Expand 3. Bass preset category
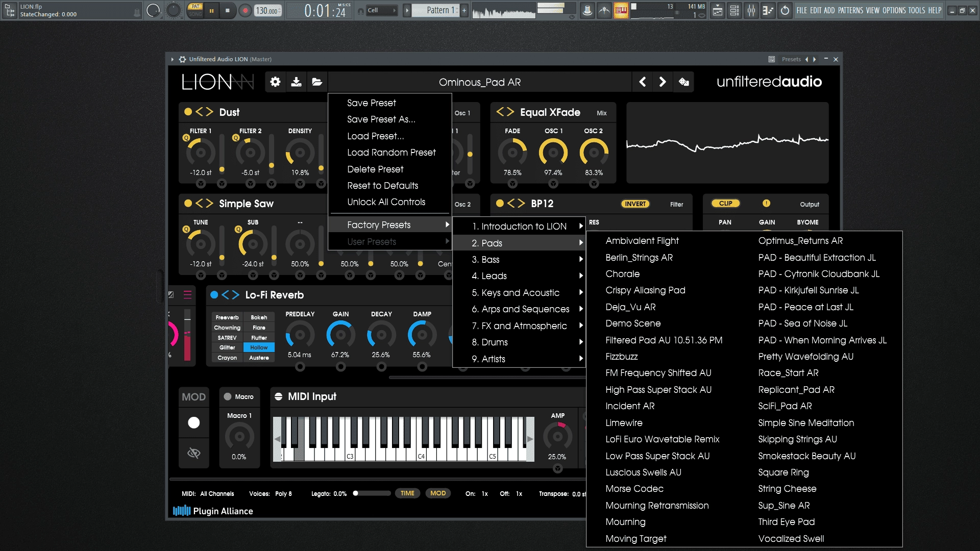Screen dimensions: 980x551 [519, 260]
